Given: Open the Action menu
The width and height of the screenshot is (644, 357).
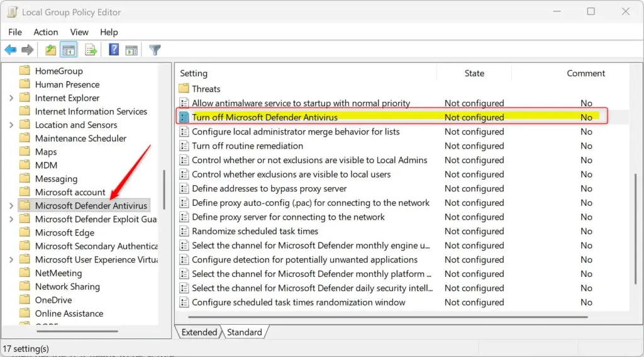Looking at the screenshot, I should coord(45,32).
